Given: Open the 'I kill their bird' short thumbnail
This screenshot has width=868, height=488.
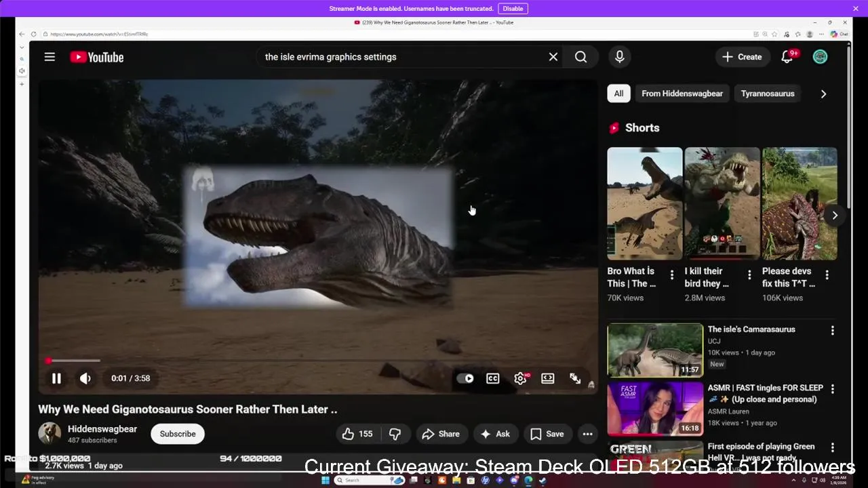Looking at the screenshot, I should coord(722,203).
